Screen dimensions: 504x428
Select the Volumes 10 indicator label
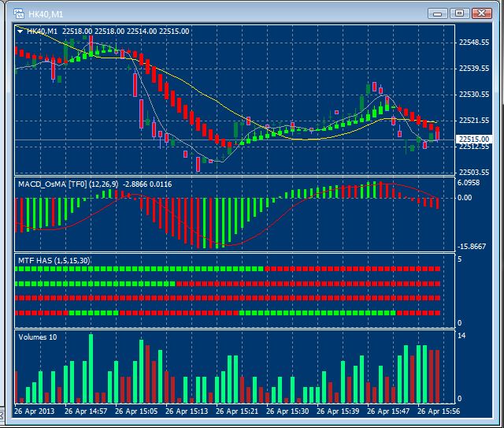coord(38,337)
